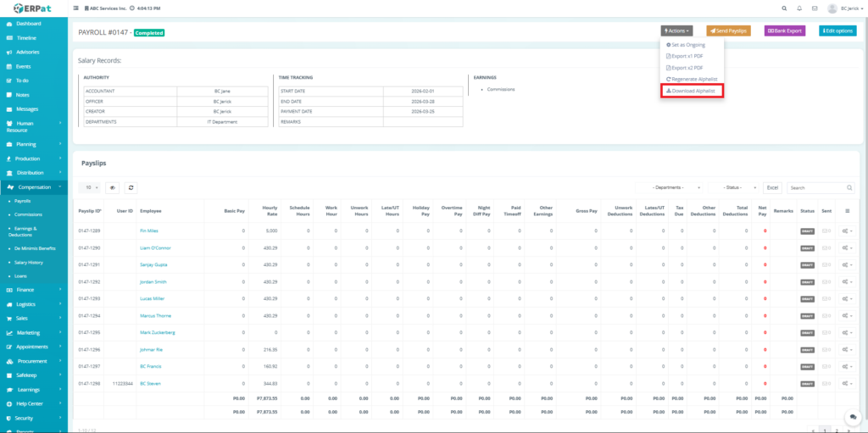Expand the Human Resource sidebar menu

coord(34,126)
